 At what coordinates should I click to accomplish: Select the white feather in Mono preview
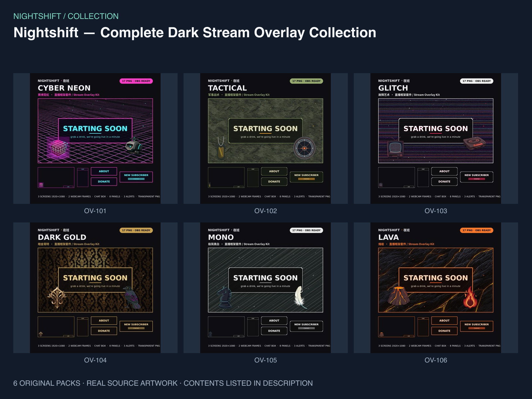point(300,297)
